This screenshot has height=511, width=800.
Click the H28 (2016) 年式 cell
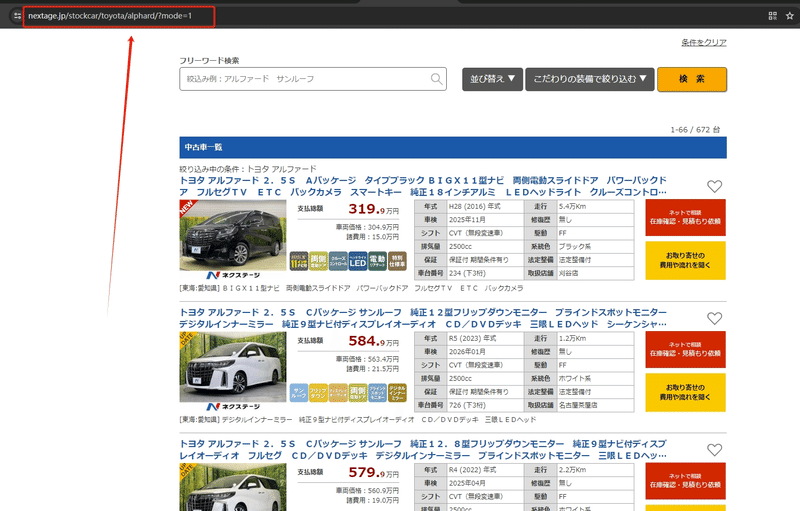[485, 207]
